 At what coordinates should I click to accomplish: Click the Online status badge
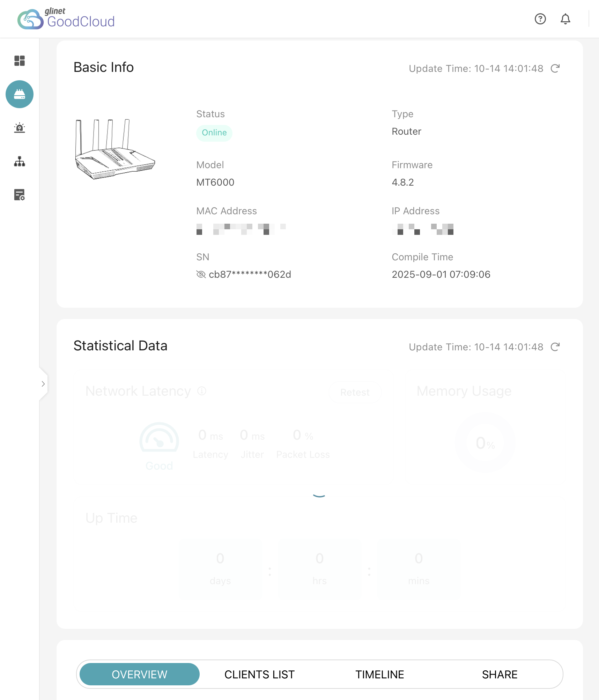click(x=214, y=133)
